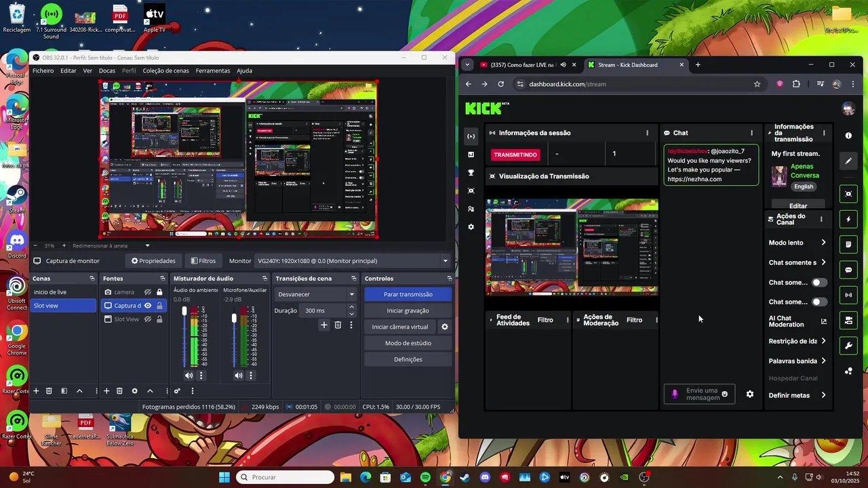This screenshot has height=488, width=868.
Task: Add a new source in Fontes panel
Action: click(106, 391)
